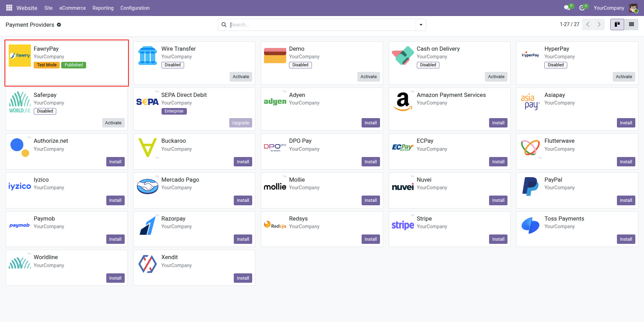Click the Wire Transfer bank icon
644x322 pixels.
pyautogui.click(x=148, y=56)
